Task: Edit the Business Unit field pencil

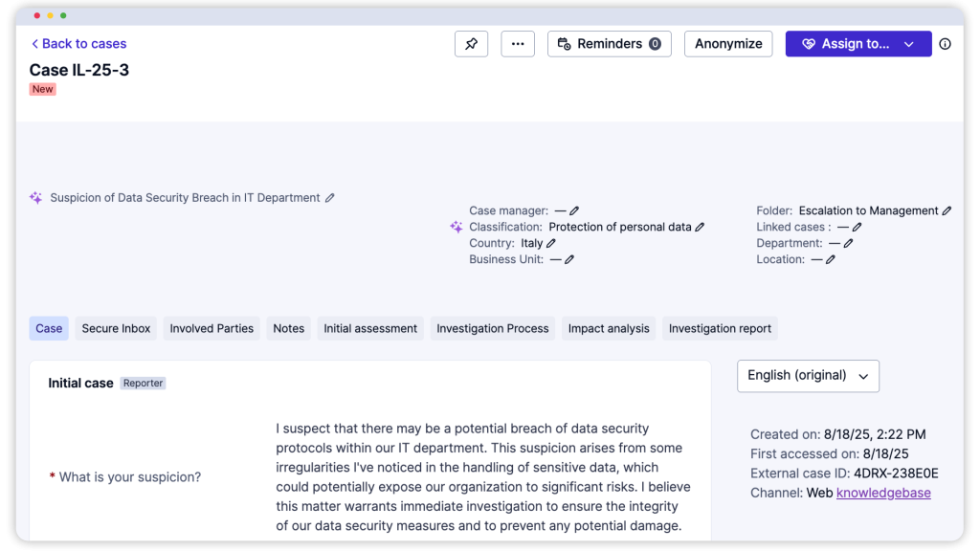Action: [569, 259]
